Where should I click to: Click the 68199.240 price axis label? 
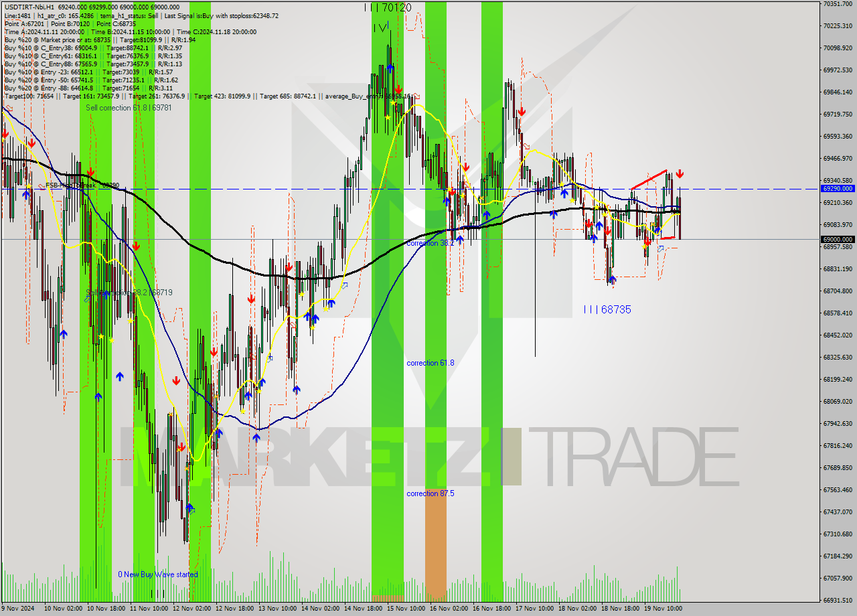(838, 380)
